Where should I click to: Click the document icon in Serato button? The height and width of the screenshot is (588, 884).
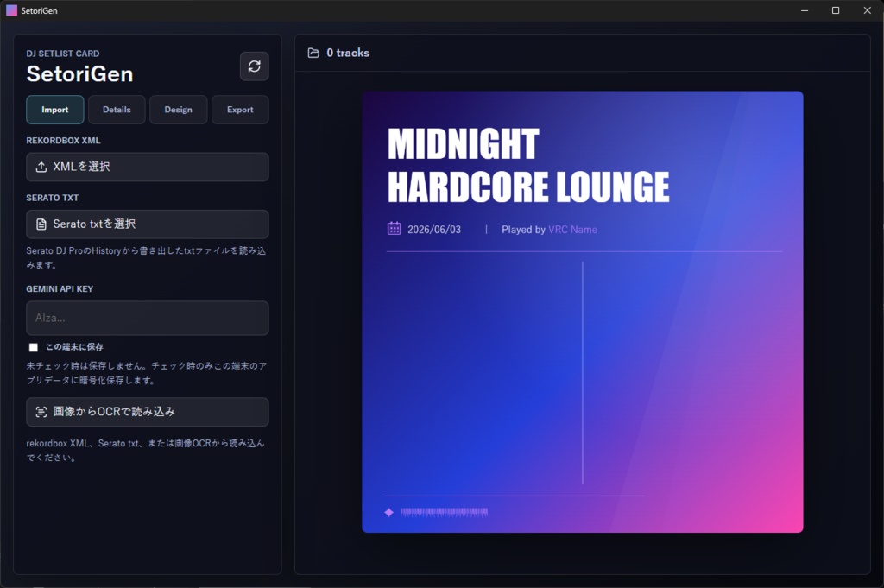pyautogui.click(x=41, y=224)
